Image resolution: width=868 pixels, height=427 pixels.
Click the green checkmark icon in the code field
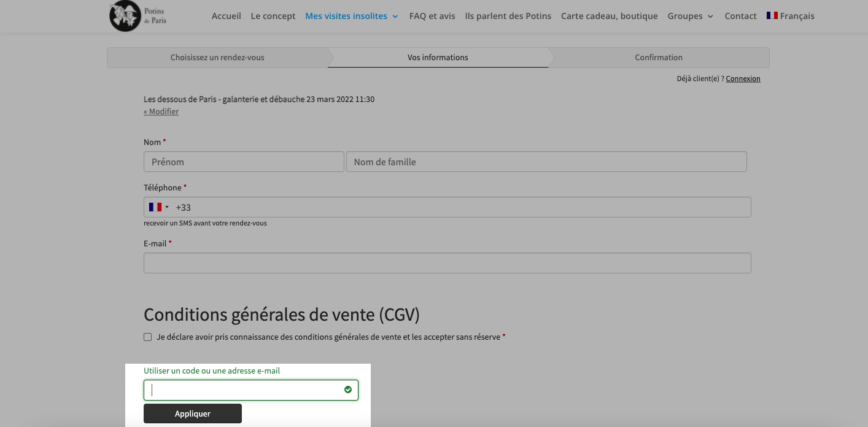pyautogui.click(x=348, y=390)
